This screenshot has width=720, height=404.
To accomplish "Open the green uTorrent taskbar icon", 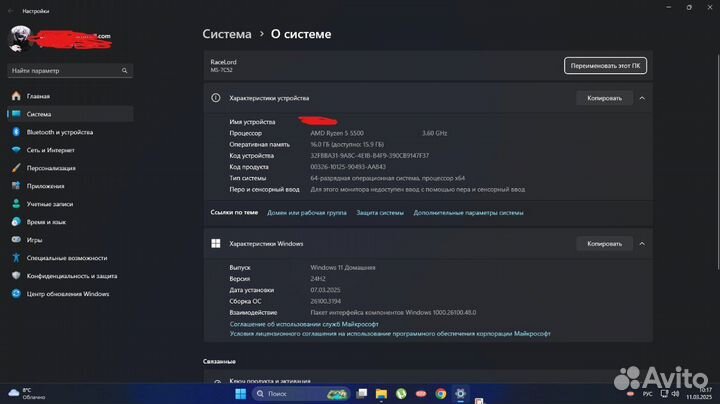I will tap(401, 394).
